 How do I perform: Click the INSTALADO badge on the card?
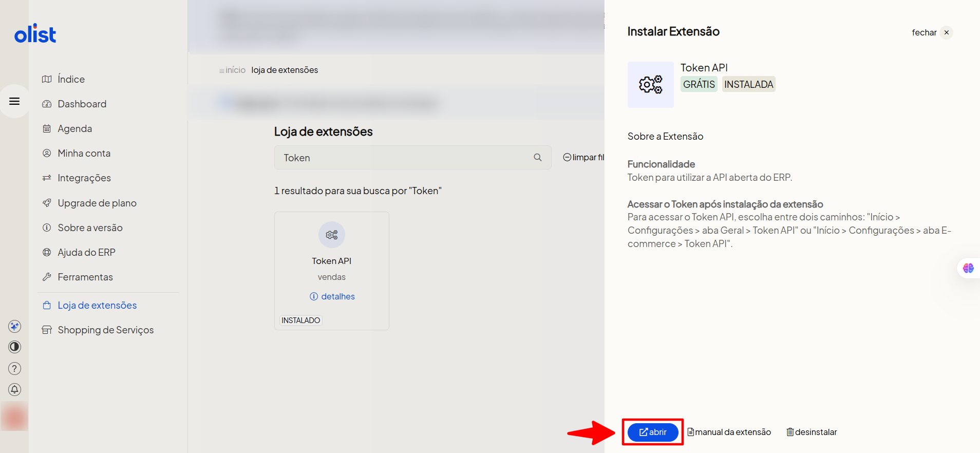coord(301,320)
